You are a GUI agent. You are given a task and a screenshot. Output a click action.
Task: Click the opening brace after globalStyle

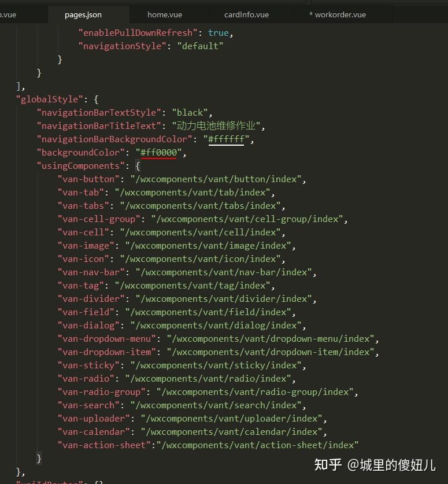click(x=96, y=99)
